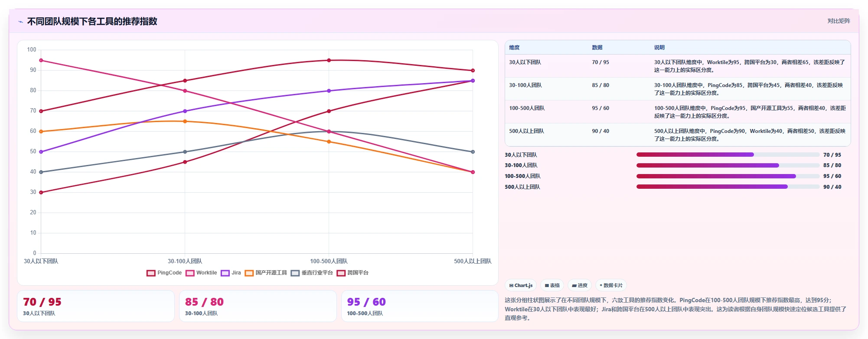The height and width of the screenshot is (339, 868).
Task: Click the 500人以上团队 progress bar
Action: pyautogui.click(x=728, y=187)
